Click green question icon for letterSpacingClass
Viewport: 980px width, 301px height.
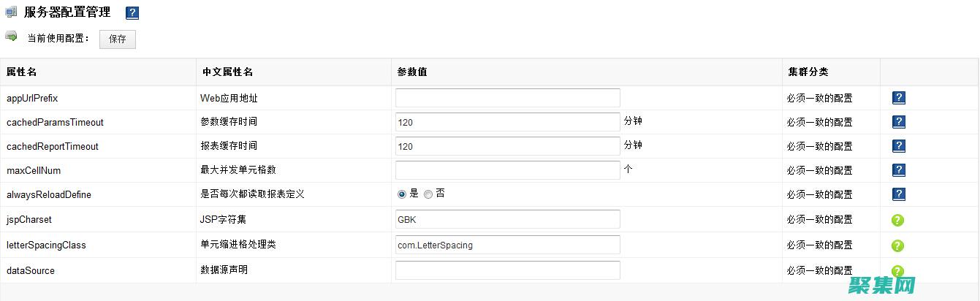coord(898,245)
